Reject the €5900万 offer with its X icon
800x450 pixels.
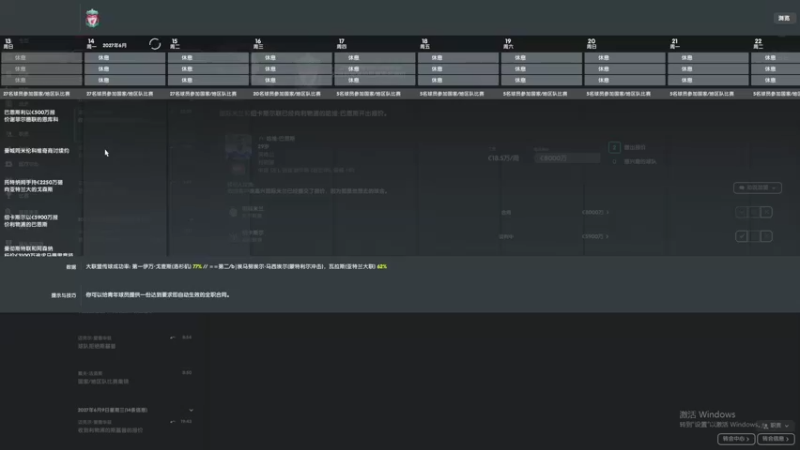point(766,236)
